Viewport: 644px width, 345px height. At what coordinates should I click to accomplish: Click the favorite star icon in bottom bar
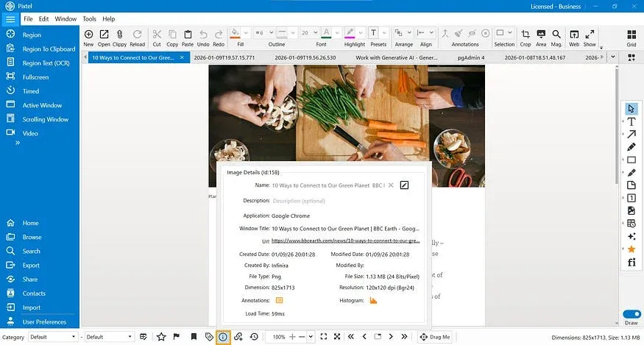(161, 337)
